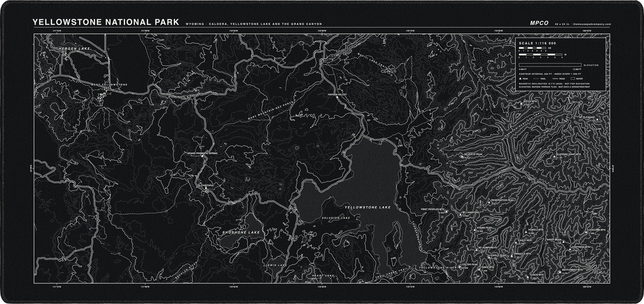Click the Pinnacle Mtn peak marker
Viewport: 644px width, 304px height.
click(511, 256)
